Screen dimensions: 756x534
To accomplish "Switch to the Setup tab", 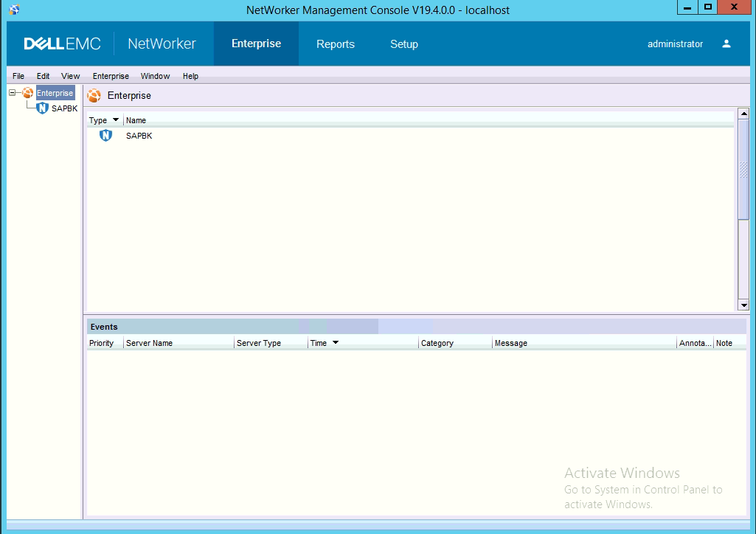I will coord(403,44).
